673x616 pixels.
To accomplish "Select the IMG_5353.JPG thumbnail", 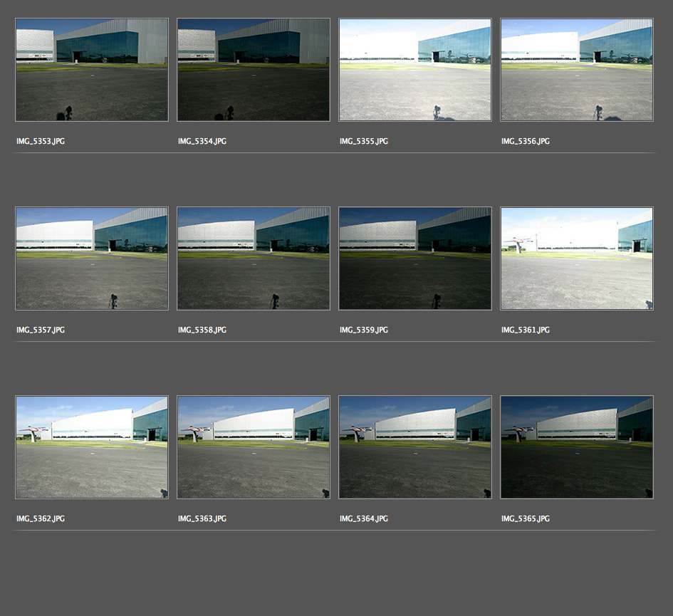I will point(92,70).
